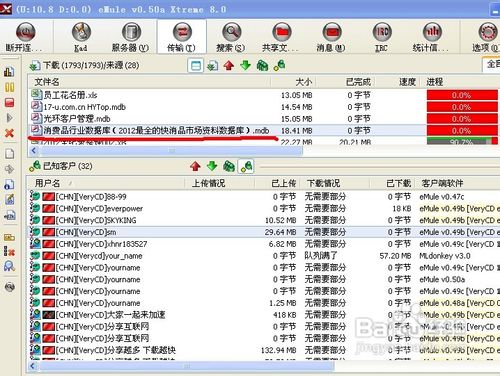The image size is (500, 376).
Task: Click the Known Clients (已知客户) header label
Action: tap(67, 166)
